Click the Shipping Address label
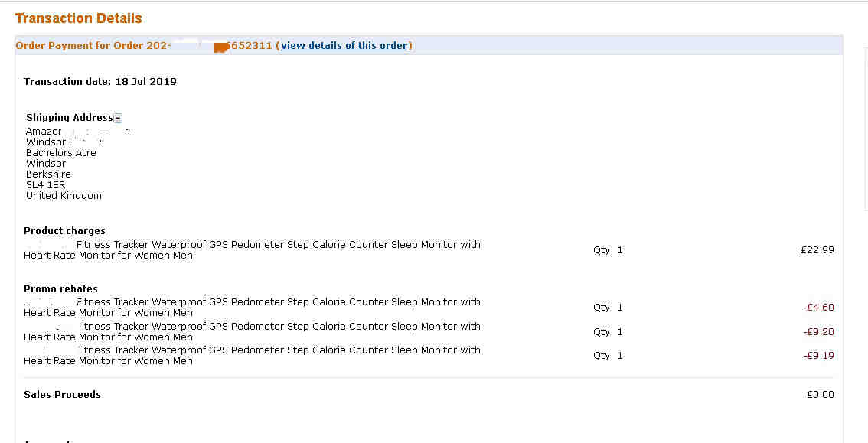Viewport: 868px width, 443px height. 69,117
